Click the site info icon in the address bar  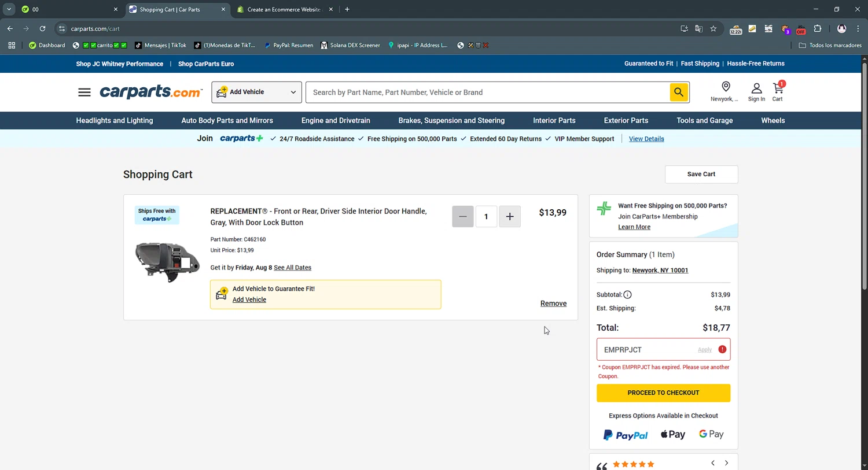62,28
